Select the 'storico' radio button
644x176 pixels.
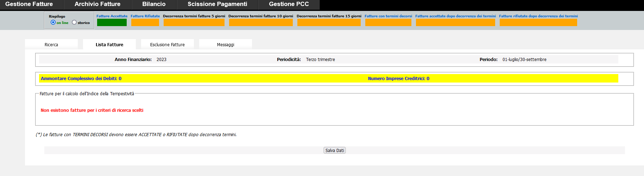(x=74, y=22)
